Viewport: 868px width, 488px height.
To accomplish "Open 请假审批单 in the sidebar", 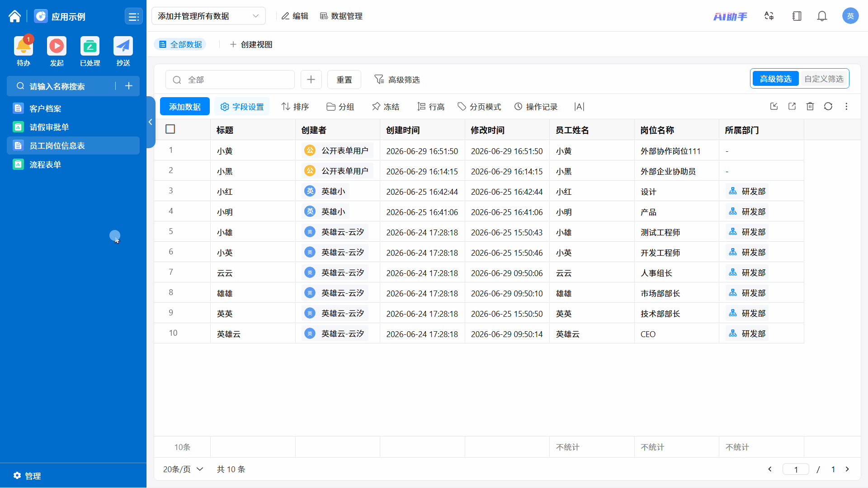I will tap(73, 127).
